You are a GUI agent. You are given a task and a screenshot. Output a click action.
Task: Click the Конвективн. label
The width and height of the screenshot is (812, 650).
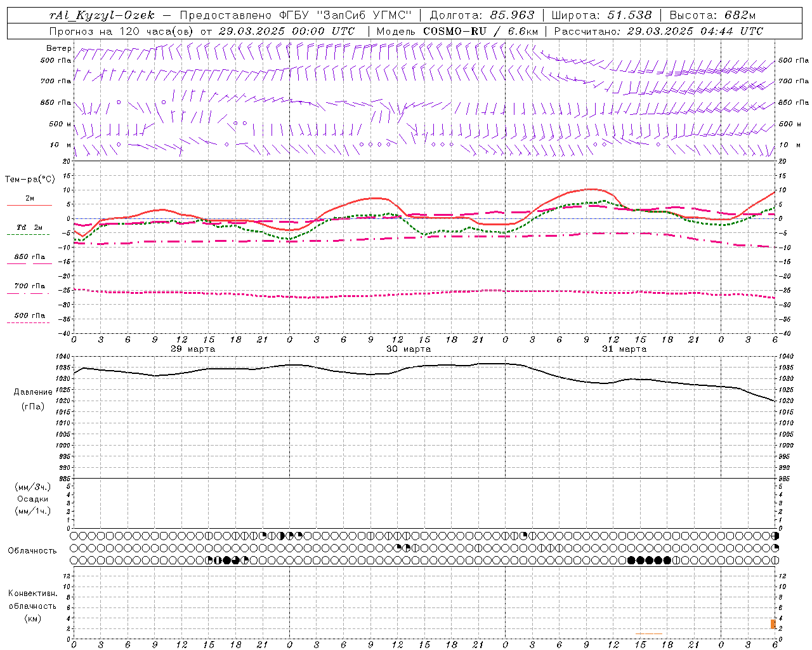pyautogui.click(x=32, y=594)
